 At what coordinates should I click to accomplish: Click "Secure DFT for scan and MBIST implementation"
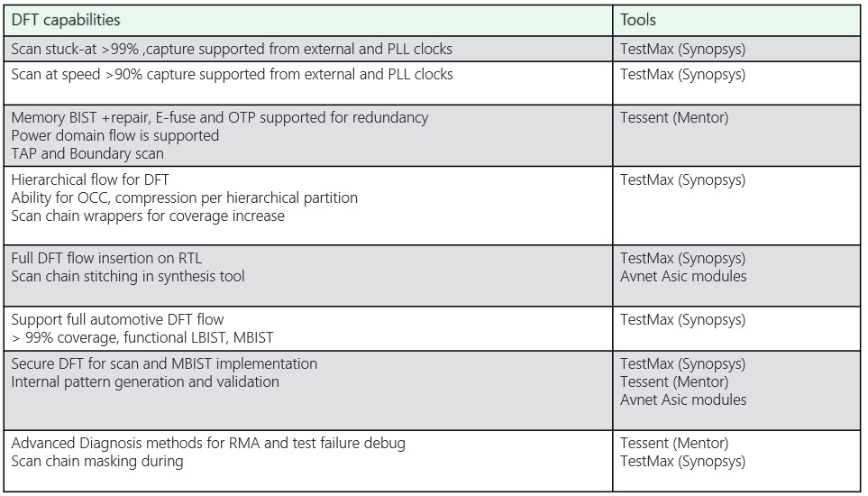(164, 363)
